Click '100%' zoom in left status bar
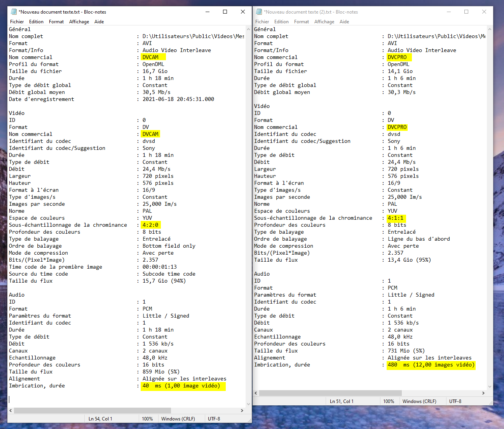 [x=147, y=419]
